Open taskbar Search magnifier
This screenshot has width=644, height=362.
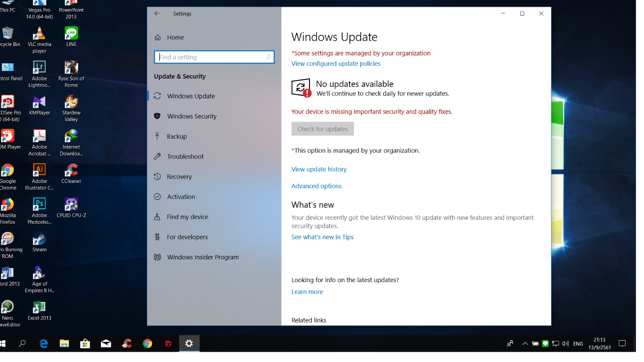22,344
